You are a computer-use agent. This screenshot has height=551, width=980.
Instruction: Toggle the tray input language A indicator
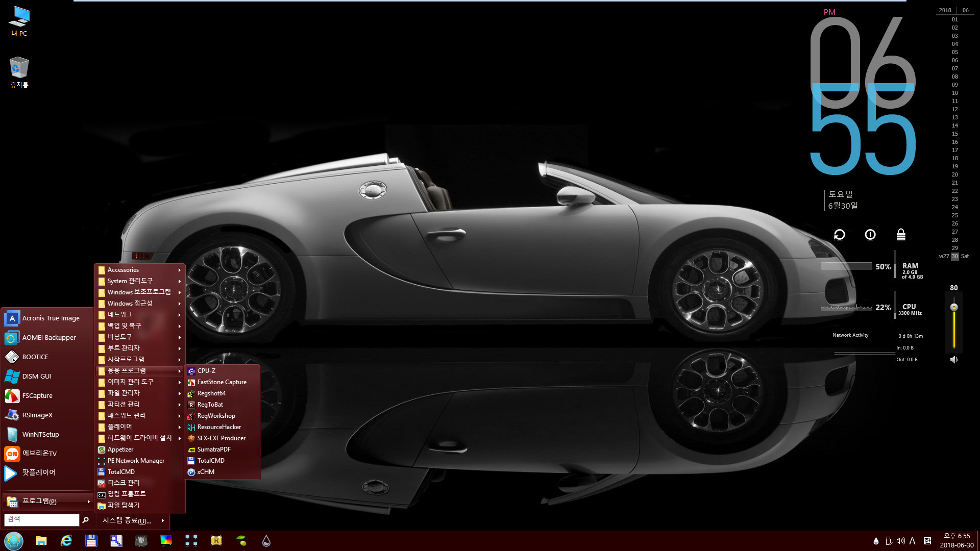pos(913,541)
